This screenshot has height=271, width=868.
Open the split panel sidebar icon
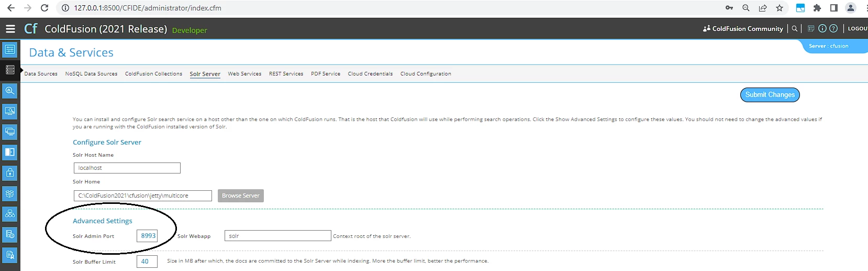coord(10,153)
